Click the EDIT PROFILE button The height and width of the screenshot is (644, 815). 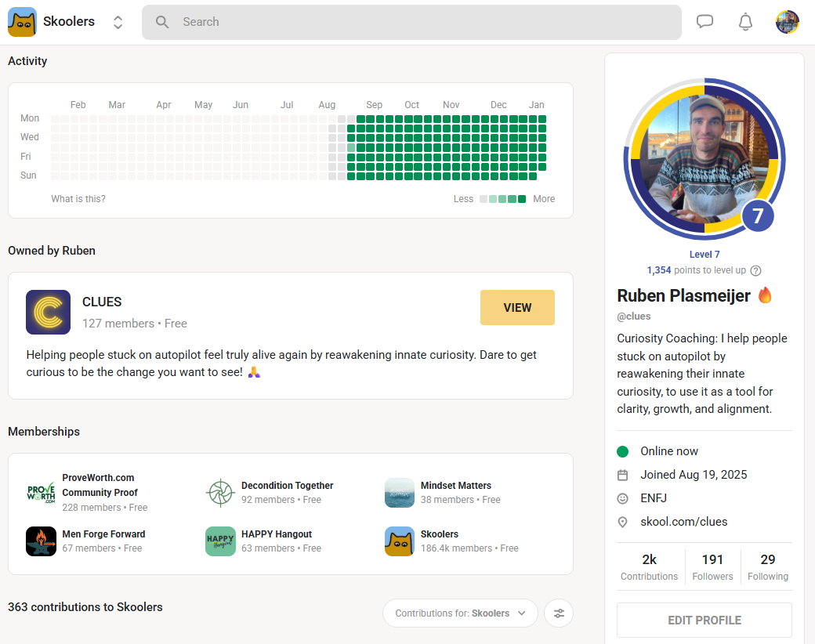pyautogui.click(x=704, y=620)
